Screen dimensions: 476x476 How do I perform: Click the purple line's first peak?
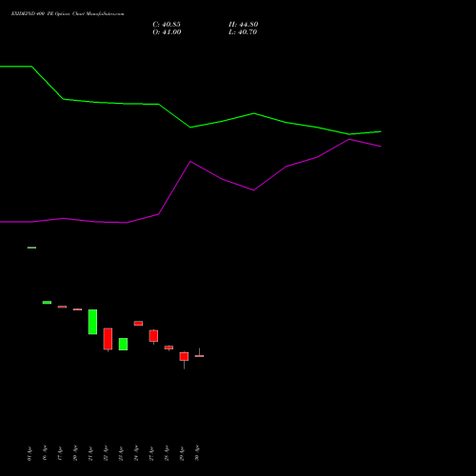click(x=190, y=162)
